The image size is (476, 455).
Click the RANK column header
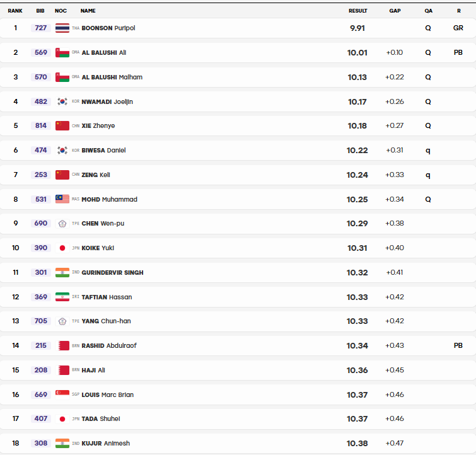point(15,11)
